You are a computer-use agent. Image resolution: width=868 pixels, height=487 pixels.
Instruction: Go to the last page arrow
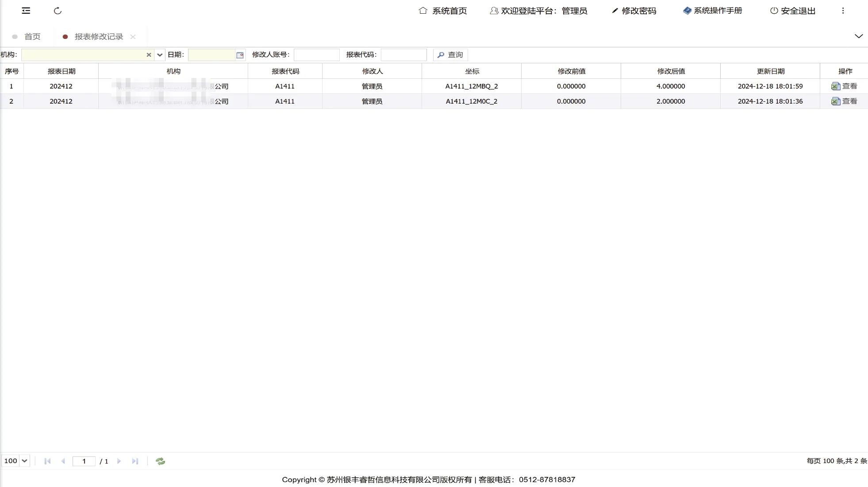click(x=135, y=461)
